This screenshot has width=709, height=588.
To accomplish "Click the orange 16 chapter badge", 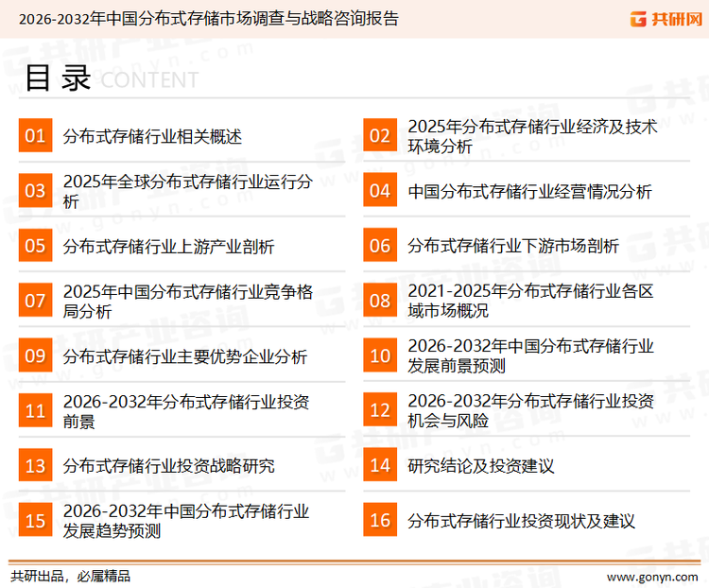I will pyautogui.click(x=380, y=520).
